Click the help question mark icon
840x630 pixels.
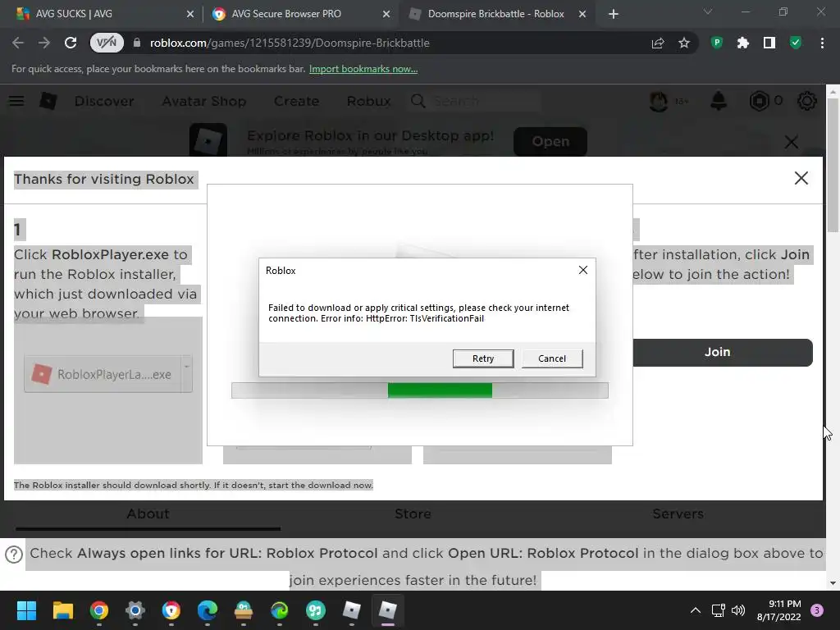click(14, 554)
